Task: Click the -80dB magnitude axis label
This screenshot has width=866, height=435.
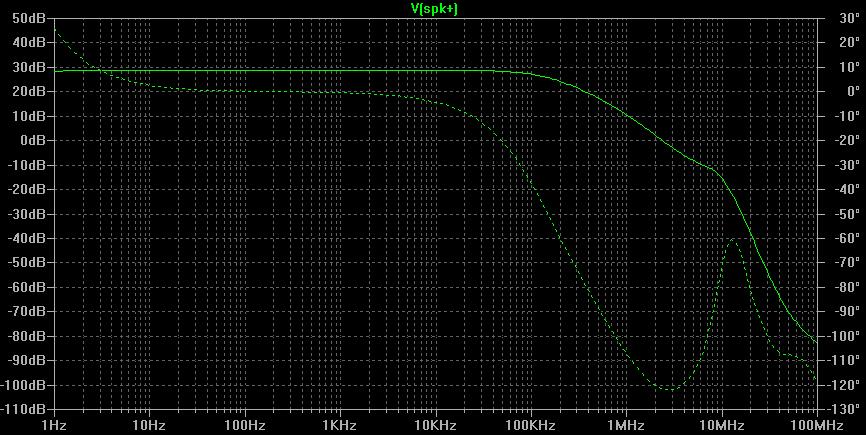Action: click(x=25, y=336)
